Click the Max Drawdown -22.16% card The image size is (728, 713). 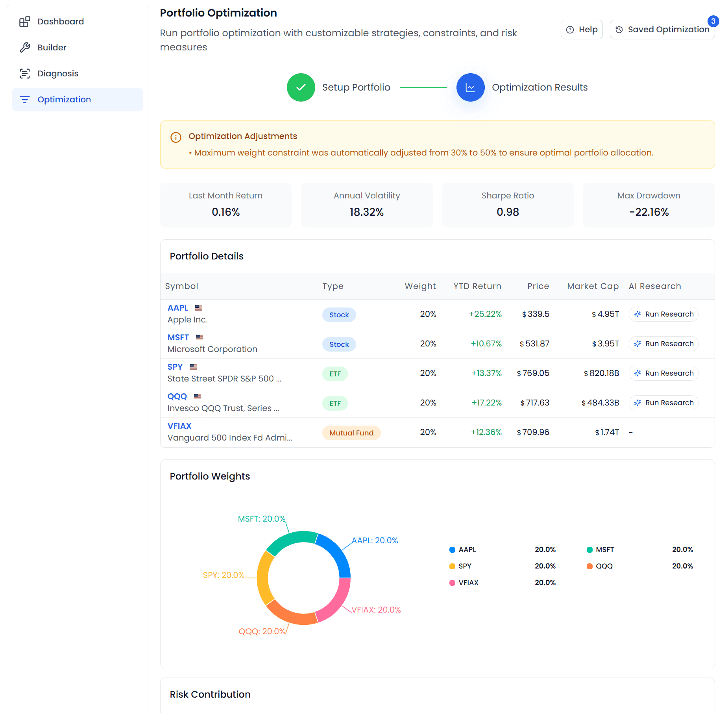tap(649, 205)
